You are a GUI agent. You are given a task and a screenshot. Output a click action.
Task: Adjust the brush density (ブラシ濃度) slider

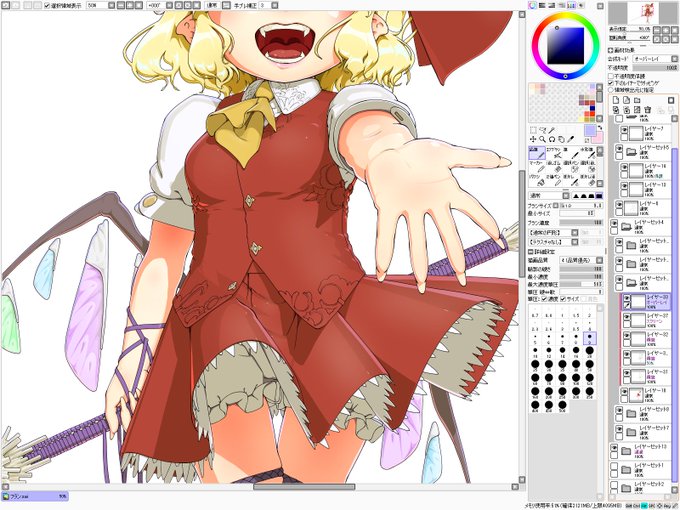click(581, 222)
